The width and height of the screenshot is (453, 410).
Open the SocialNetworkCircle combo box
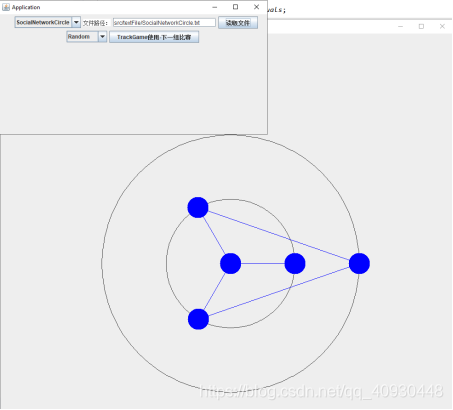[48, 22]
